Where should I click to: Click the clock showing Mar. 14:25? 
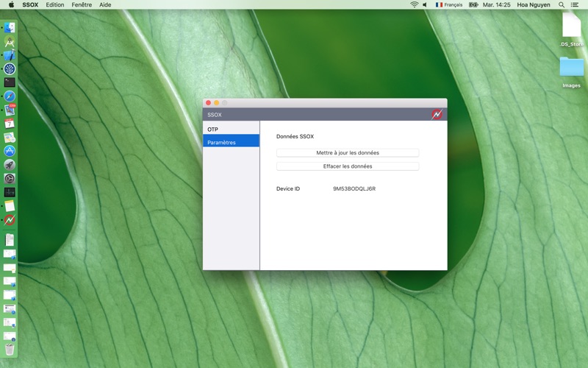tap(497, 4)
